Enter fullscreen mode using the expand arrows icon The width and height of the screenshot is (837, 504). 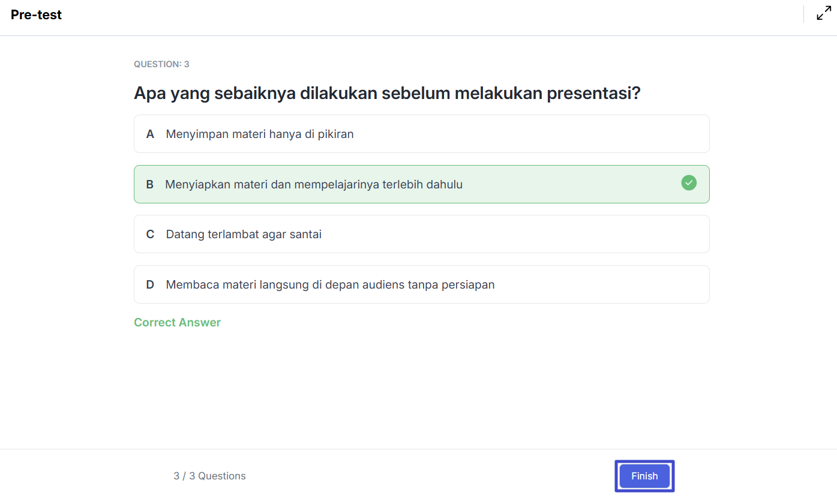pyautogui.click(x=824, y=14)
